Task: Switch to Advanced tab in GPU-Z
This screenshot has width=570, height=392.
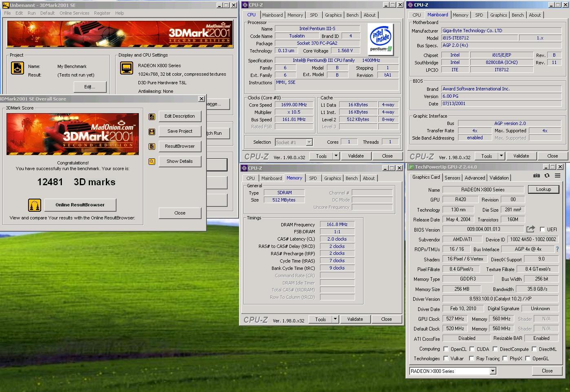Action: pos(475,178)
